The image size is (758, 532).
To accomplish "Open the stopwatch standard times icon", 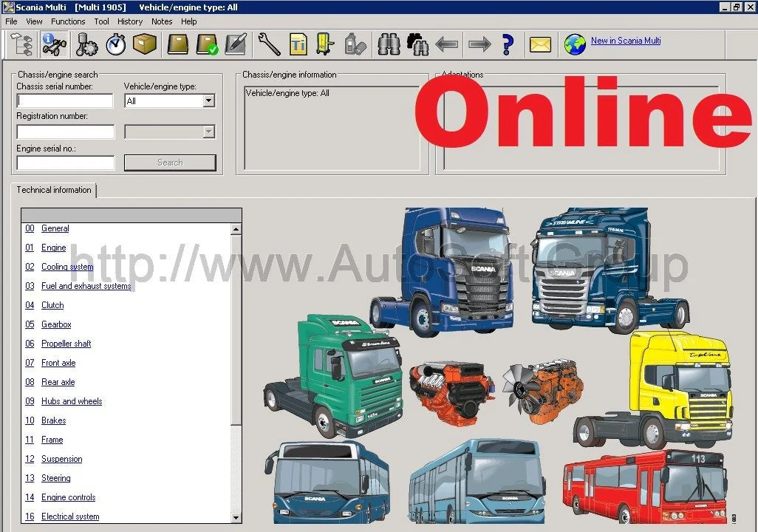I will [x=116, y=44].
